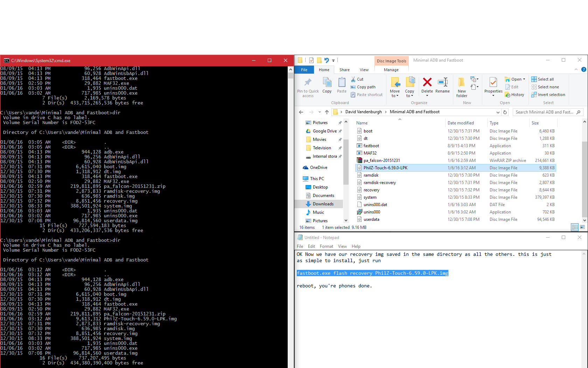Click Edit in ribbon Open group
Screen dimensions: 588x368
tap(512, 87)
